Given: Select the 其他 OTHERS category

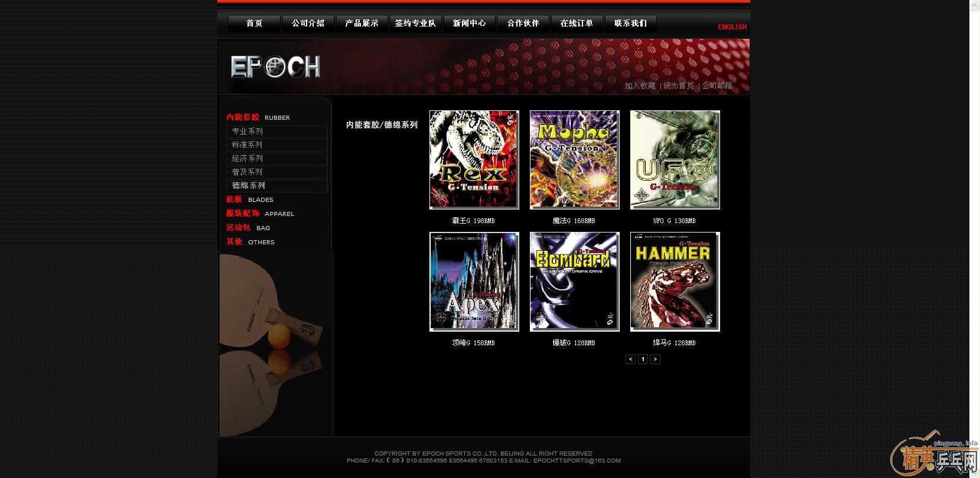Looking at the screenshot, I should tap(250, 242).
